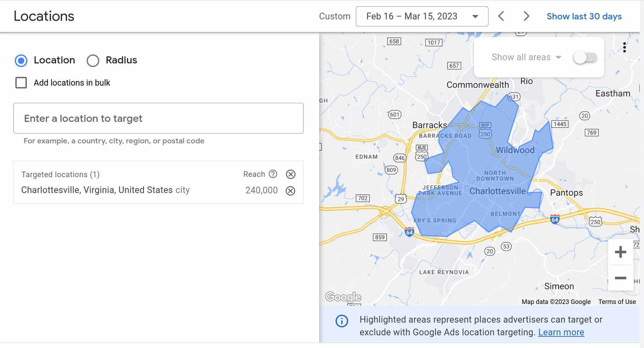
Task: Select the Location radio button
Action: [21, 61]
